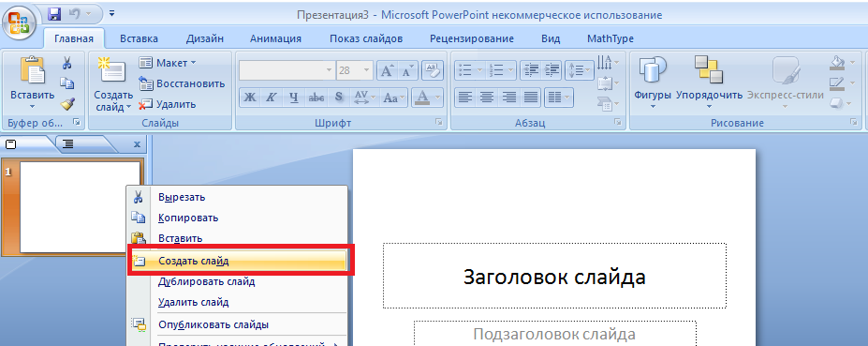Align text left
Viewport: 868px width, 346px height.
(465, 98)
